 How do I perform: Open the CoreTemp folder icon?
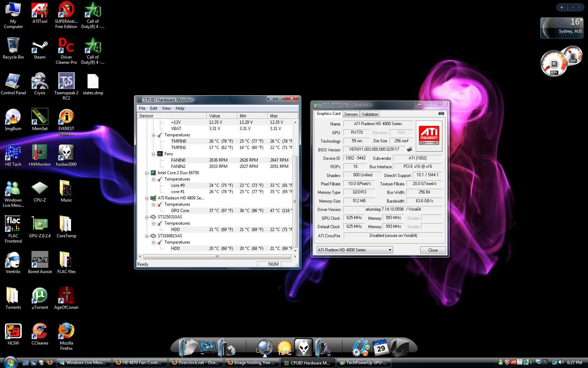click(66, 227)
